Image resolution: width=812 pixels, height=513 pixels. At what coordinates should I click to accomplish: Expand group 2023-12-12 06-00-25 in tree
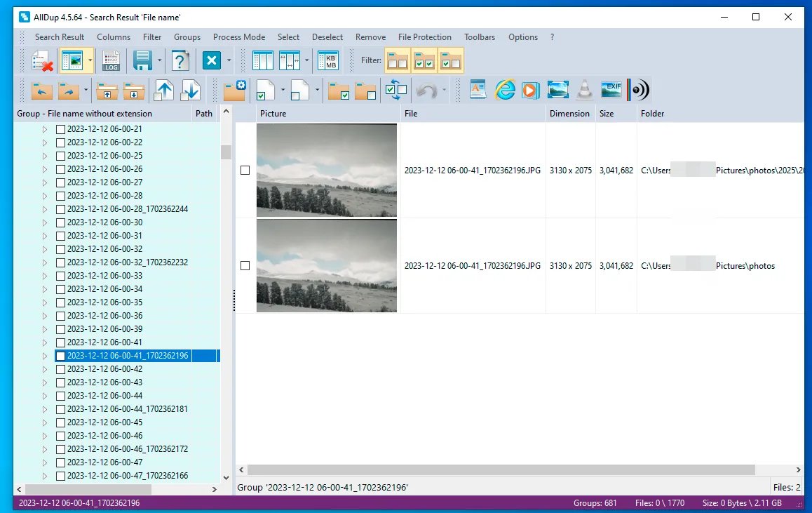pyautogui.click(x=44, y=156)
